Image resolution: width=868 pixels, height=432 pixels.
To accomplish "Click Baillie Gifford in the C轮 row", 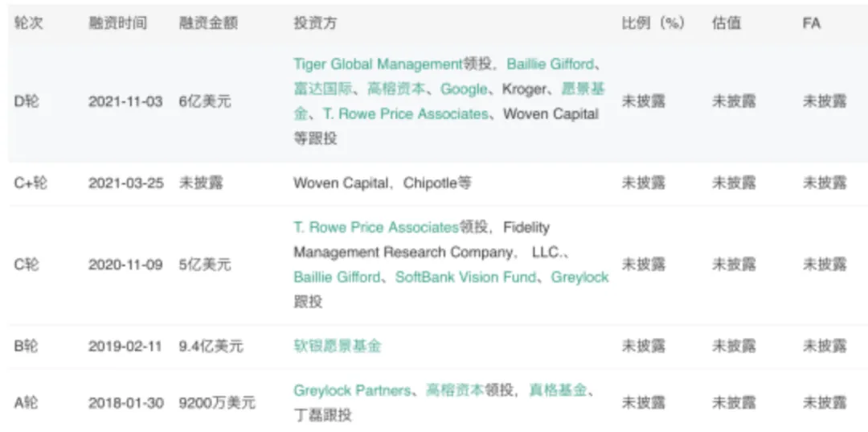I will pyautogui.click(x=337, y=278).
